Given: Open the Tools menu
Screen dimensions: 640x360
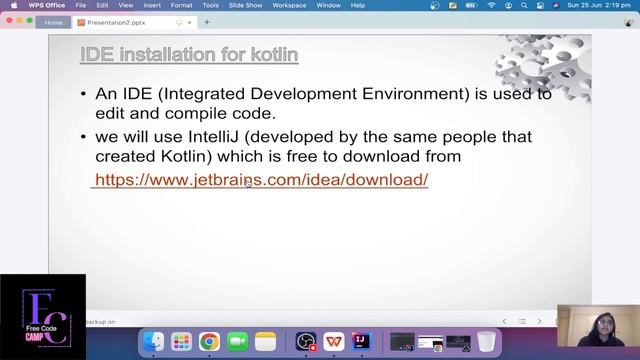Looking at the screenshot, I should [x=210, y=5].
